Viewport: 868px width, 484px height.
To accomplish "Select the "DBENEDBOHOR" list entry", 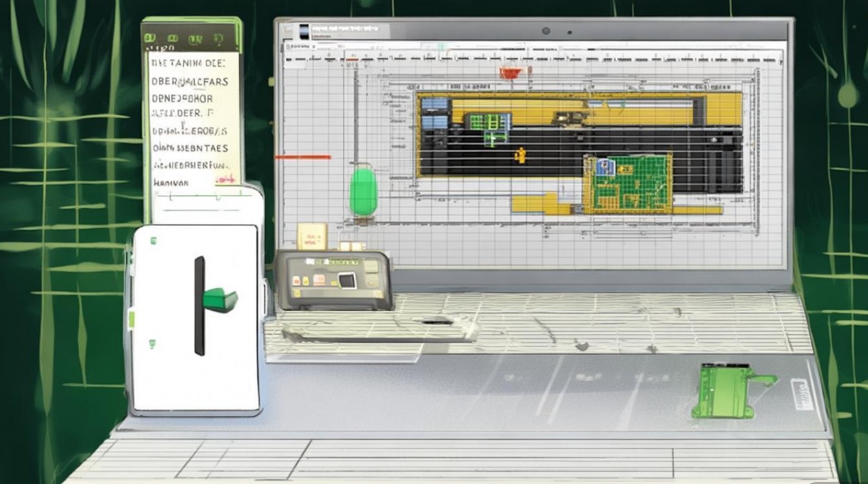I will tap(181, 99).
